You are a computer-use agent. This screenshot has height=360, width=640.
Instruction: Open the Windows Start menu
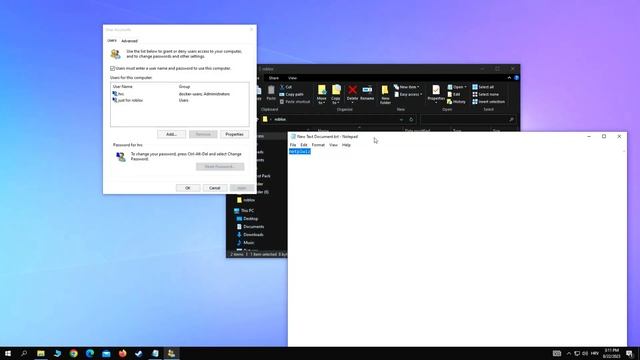pyautogui.click(x=8, y=353)
